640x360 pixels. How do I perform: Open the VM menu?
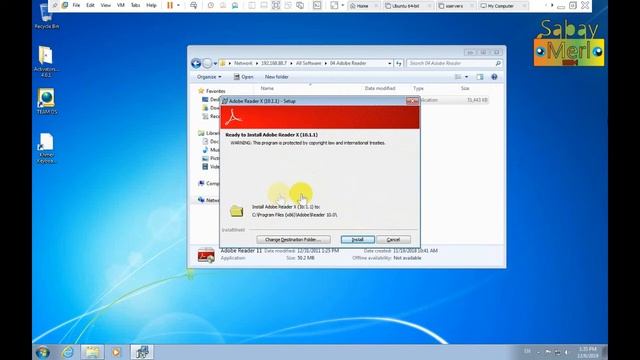[x=121, y=5]
